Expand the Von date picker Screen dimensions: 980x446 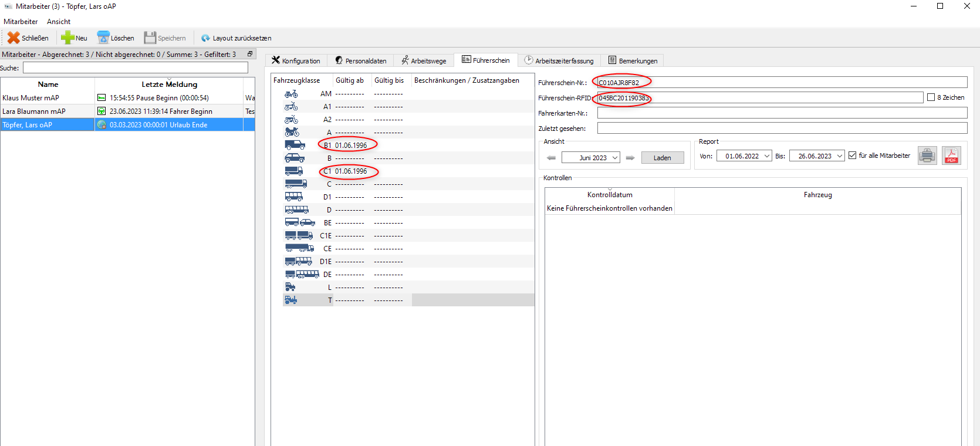[766, 156]
